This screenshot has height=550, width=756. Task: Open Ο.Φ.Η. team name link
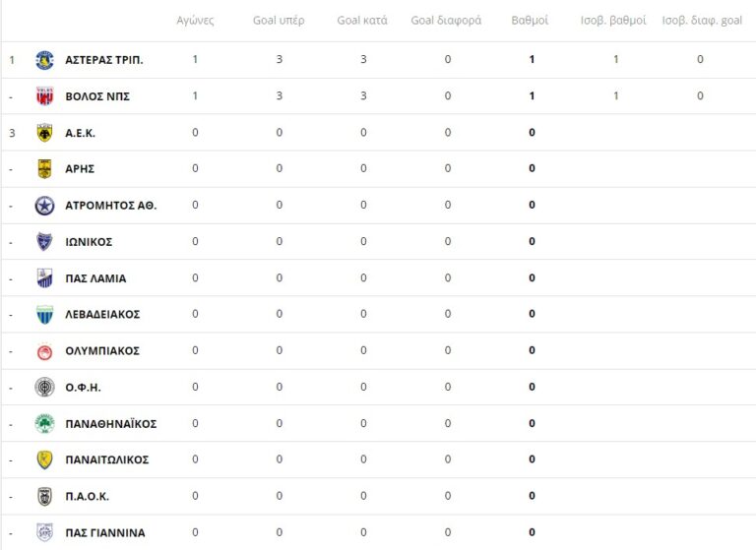[83, 387]
